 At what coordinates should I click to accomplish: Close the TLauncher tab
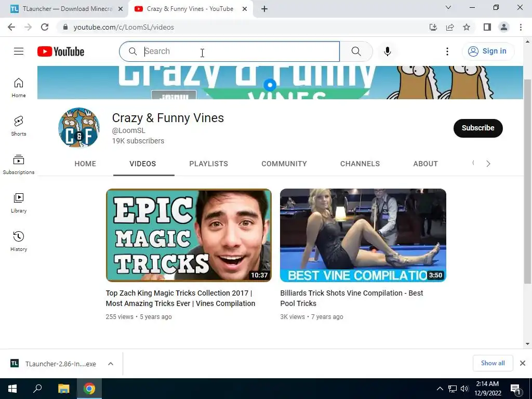[x=121, y=9]
